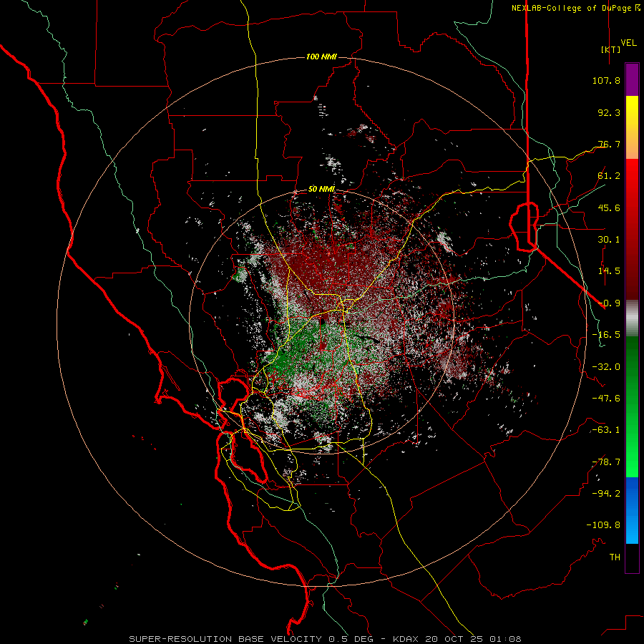
Task: Click the 100 NMI range ring label
Action: tap(321, 57)
